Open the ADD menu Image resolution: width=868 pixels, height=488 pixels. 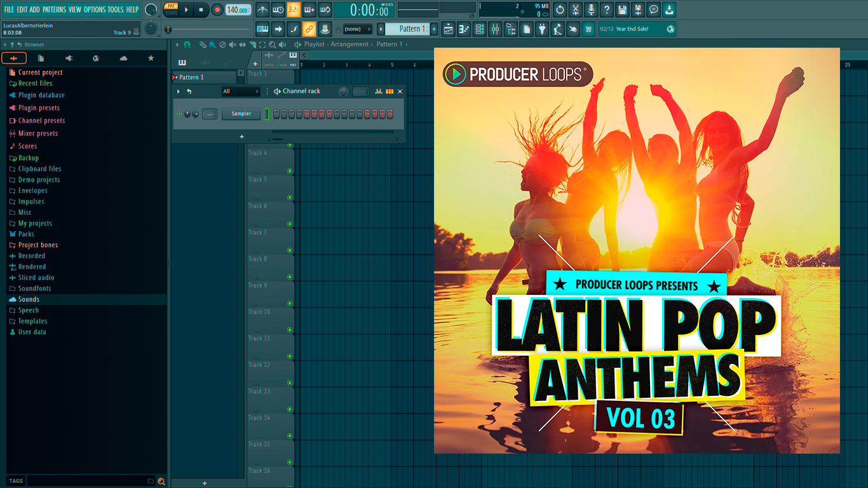click(x=34, y=10)
